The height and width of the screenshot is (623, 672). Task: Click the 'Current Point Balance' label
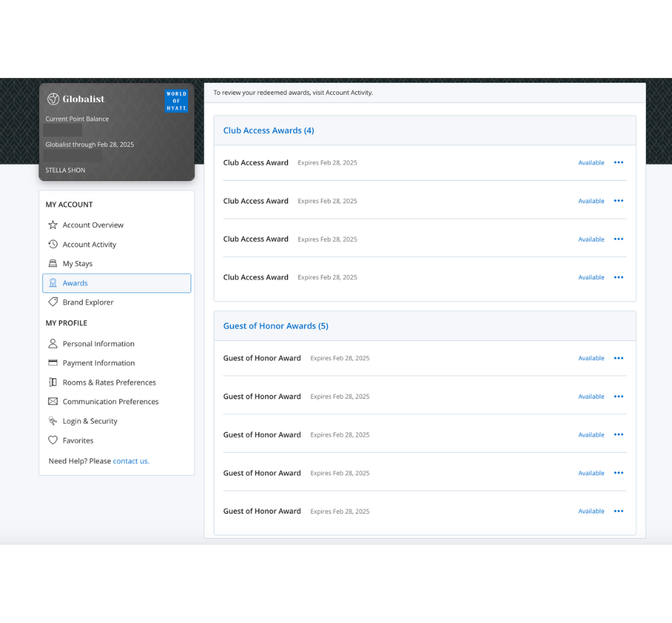coord(77,119)
